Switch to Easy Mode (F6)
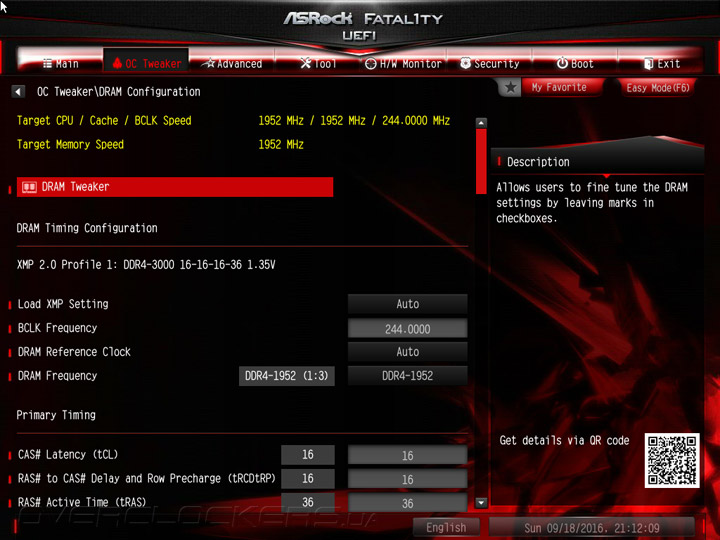 tap(658, 87)
